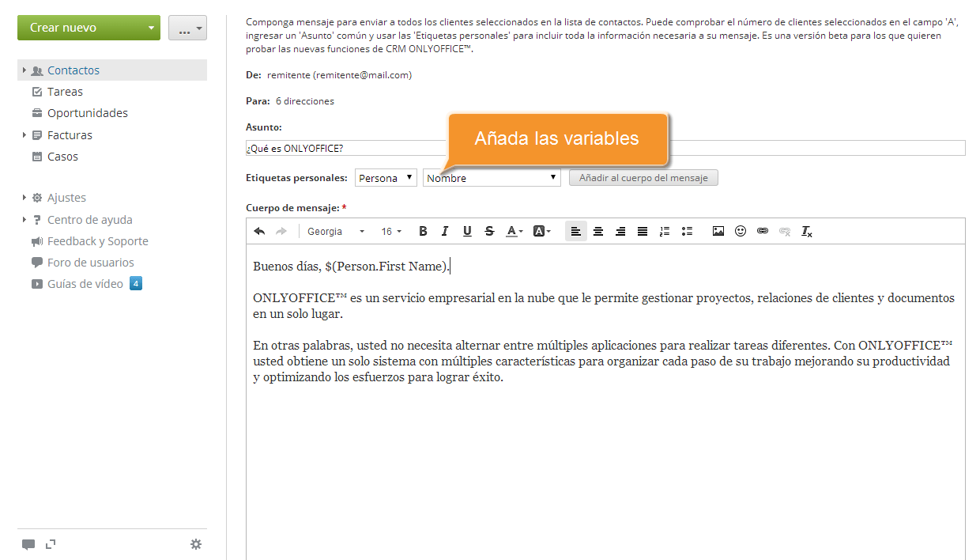980x560 pixels.
Task: Toggle bold formatting in message editor
Action: (423, 231)
